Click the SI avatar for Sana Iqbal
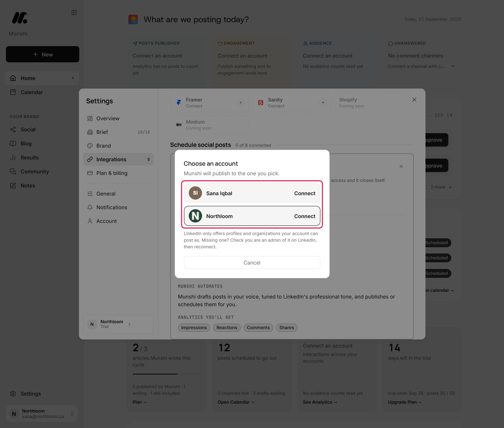504x428 pixels. click(x=195, y=193)
